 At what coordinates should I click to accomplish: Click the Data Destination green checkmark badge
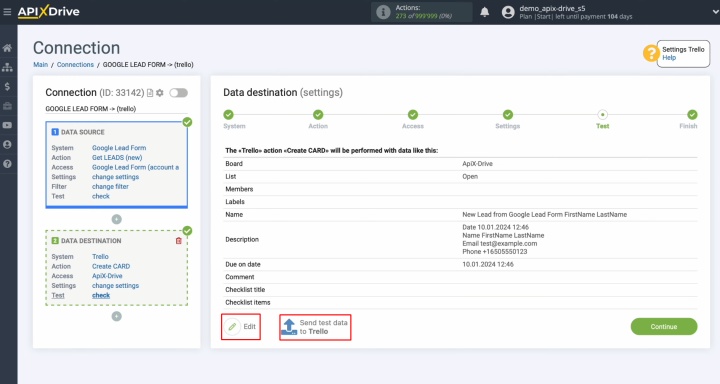pos(187,231)
